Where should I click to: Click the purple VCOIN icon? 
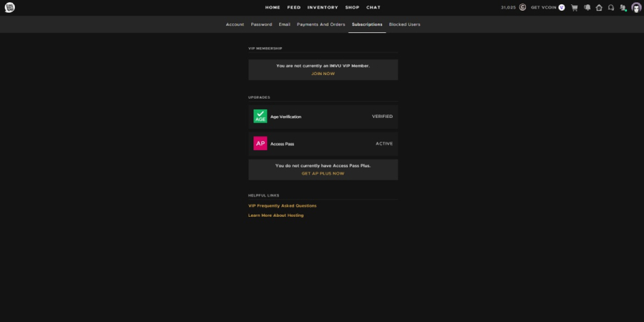pos(562,7)
